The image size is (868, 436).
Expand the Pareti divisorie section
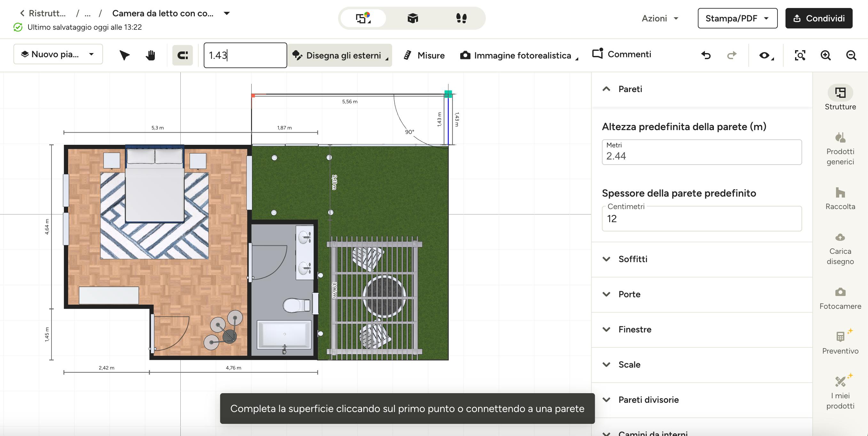click(702, 400)
